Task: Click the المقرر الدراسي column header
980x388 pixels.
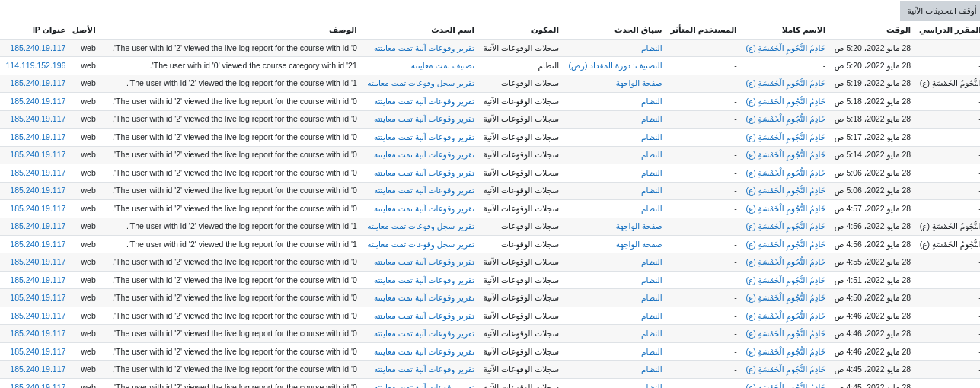Action: pyautogui.click(x=949, y=30)
